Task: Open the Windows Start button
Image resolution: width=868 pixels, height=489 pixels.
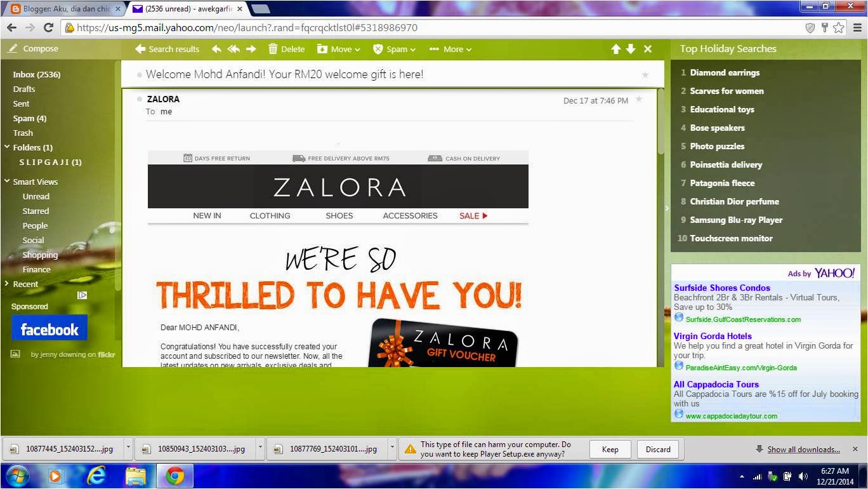Action: (x=17, y=476)
